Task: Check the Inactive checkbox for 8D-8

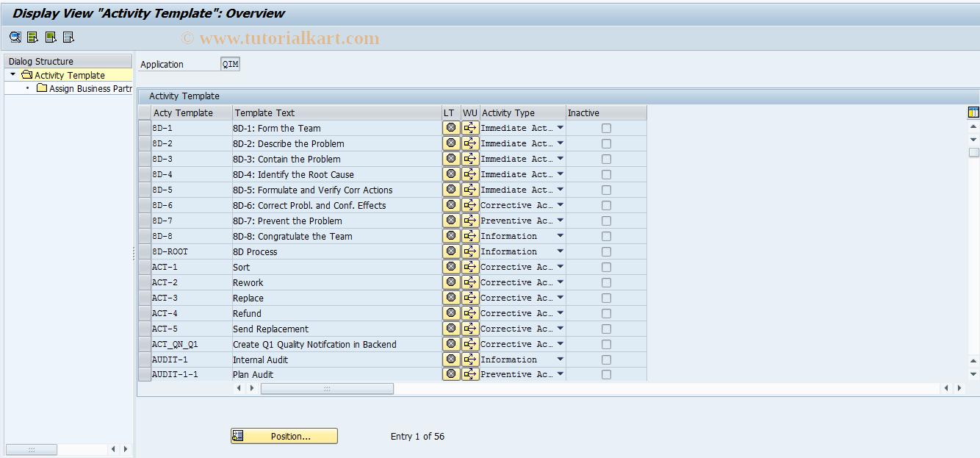Action: [x=605, y=235]
